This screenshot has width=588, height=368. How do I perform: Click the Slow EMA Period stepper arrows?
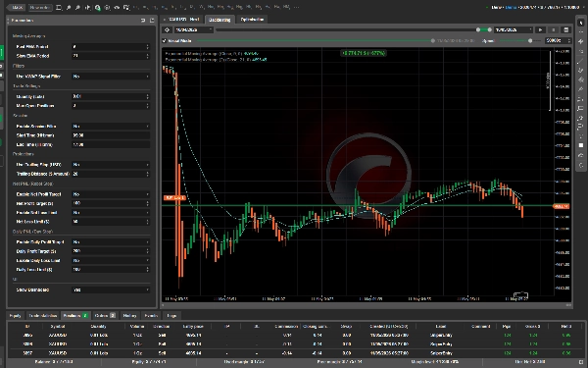(x=147, y=56)
